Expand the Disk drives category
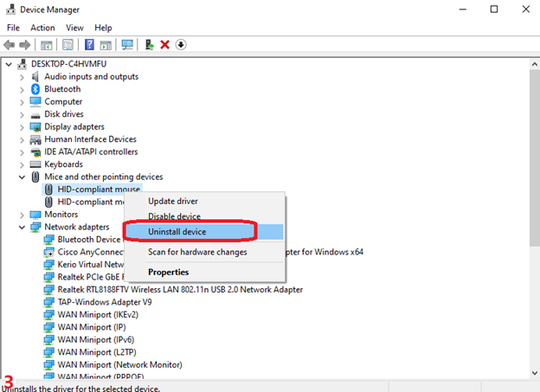The height and width of the screenshot is (392, 540). (x=22, y=115)
